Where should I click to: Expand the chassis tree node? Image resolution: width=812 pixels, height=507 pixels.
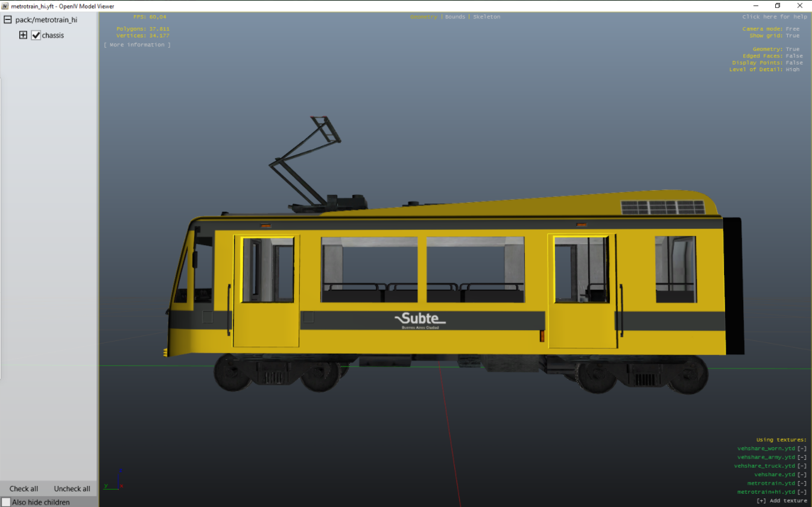(24, 36)
